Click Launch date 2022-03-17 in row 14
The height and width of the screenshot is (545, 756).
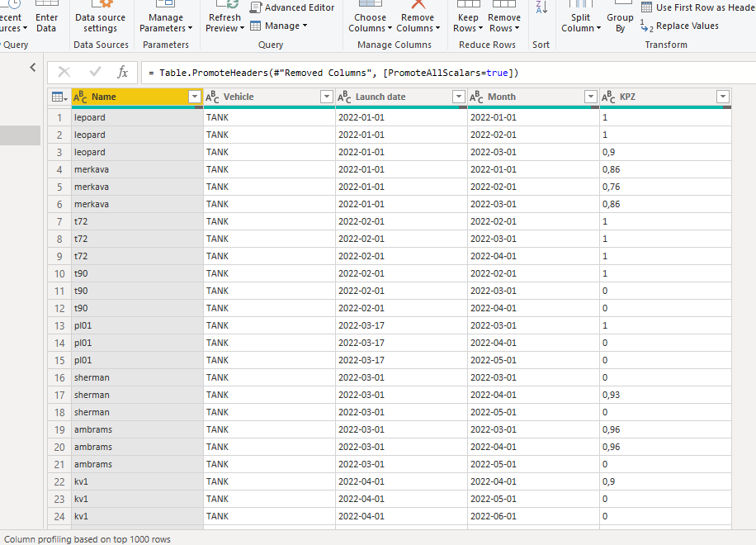(401, 343)
